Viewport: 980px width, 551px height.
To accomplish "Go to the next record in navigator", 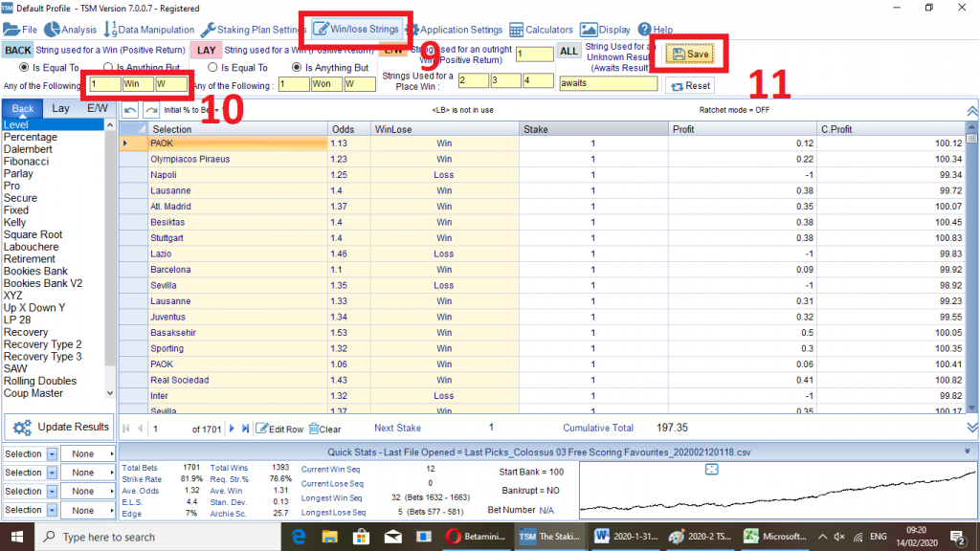I will point(233,429).
